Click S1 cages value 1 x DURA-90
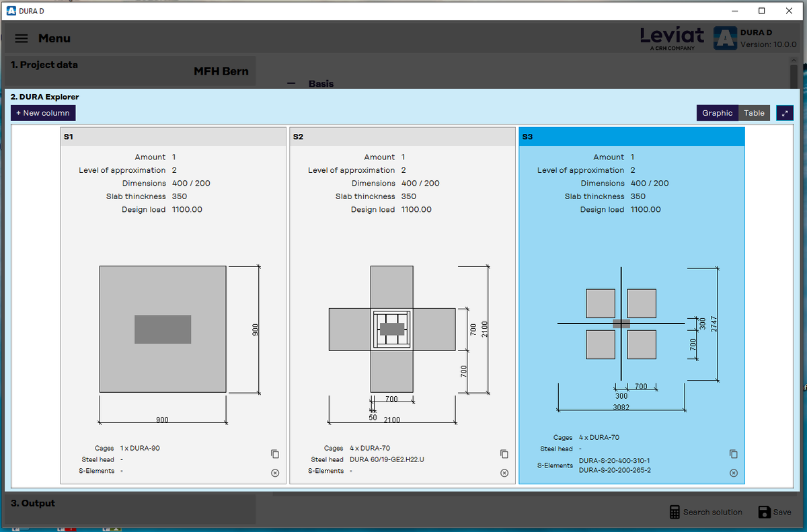This screenshot has width=807, height=532. [x=140, y=448]
